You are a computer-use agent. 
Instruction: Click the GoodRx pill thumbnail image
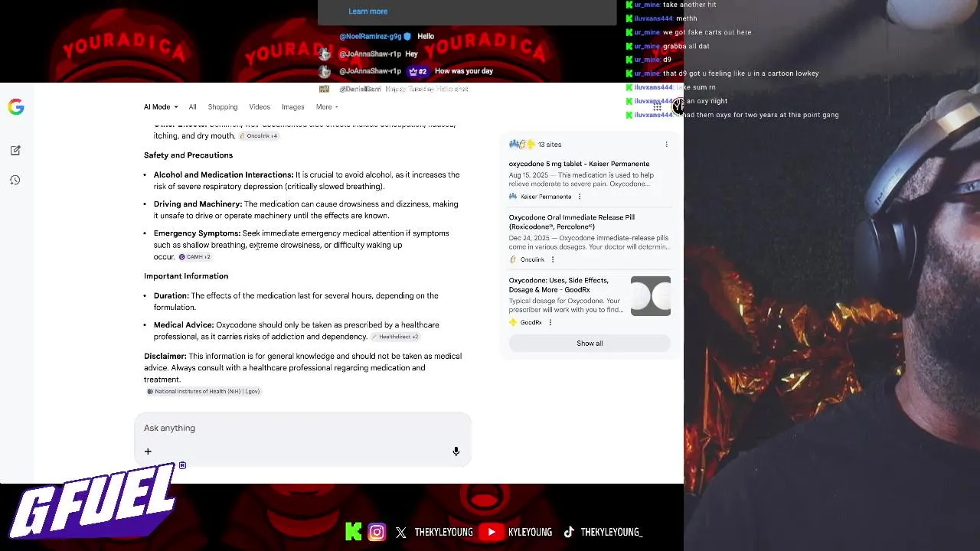pyautogui.click(x=651, y=295)
